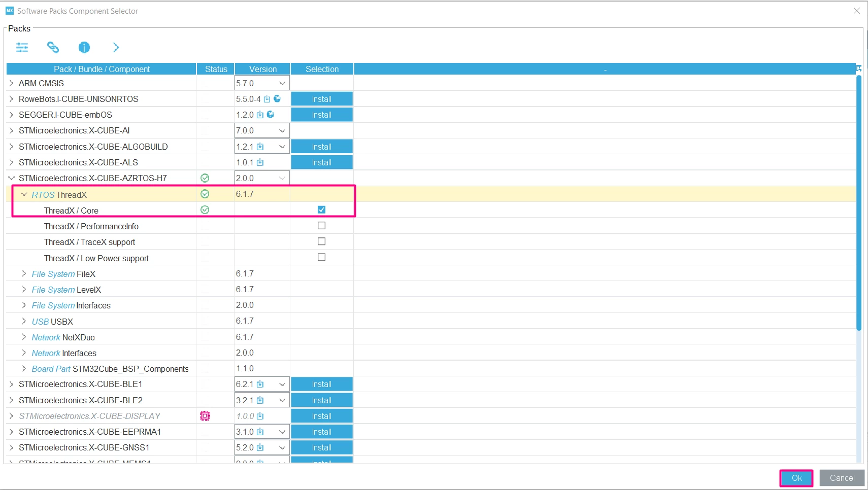Expand the File System FileX bundle
The width and height of the screenshot is (868, 490).
24,273
